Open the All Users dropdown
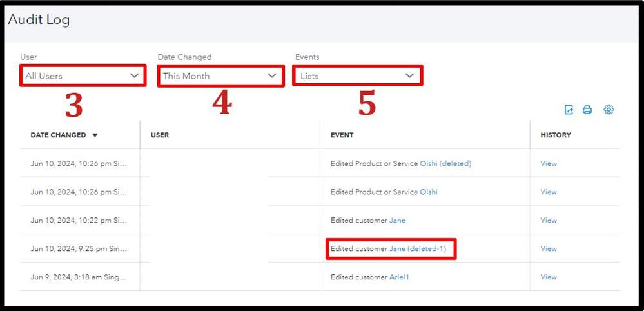This screenshot has width=644, height=311. [x=82, y=76]
